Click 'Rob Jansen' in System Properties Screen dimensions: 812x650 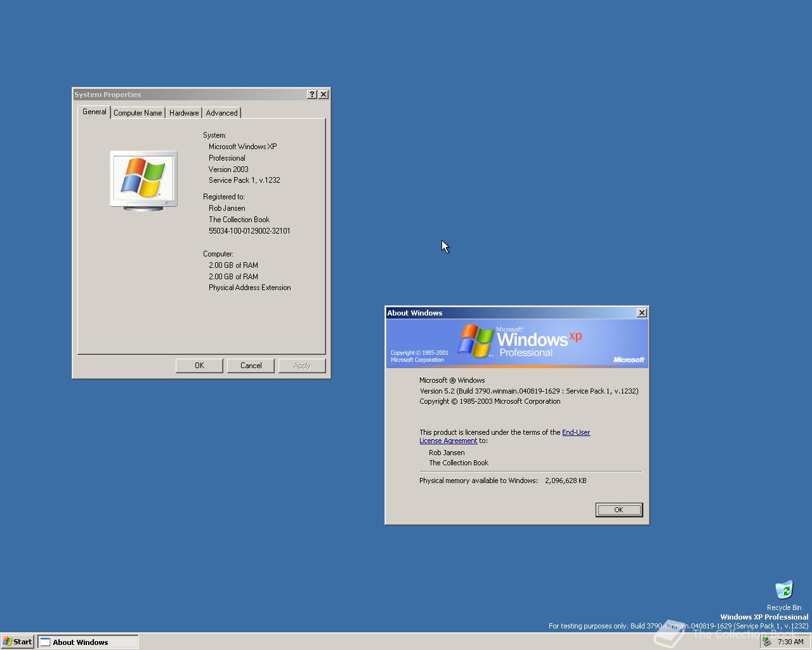227,208
